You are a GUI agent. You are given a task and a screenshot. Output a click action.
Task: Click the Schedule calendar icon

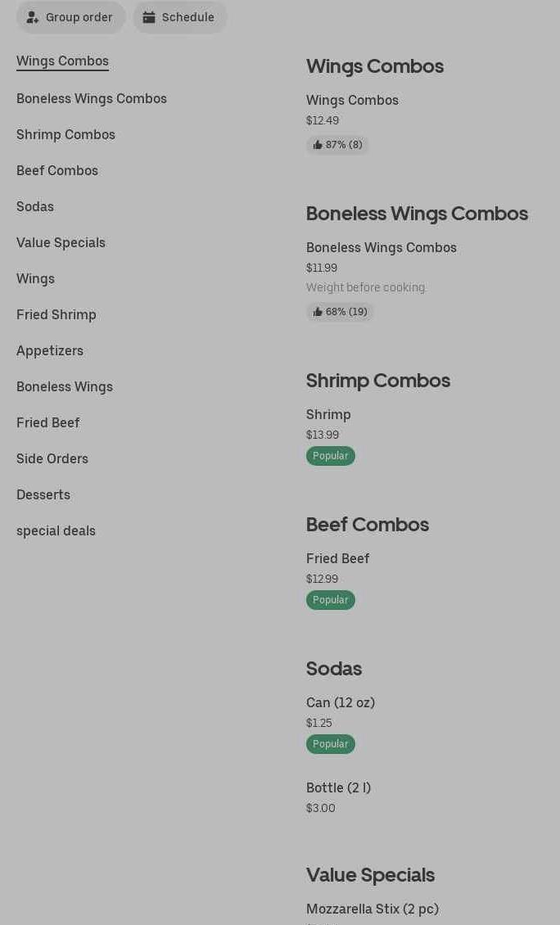pyautogui.click(x=149, y=17)
